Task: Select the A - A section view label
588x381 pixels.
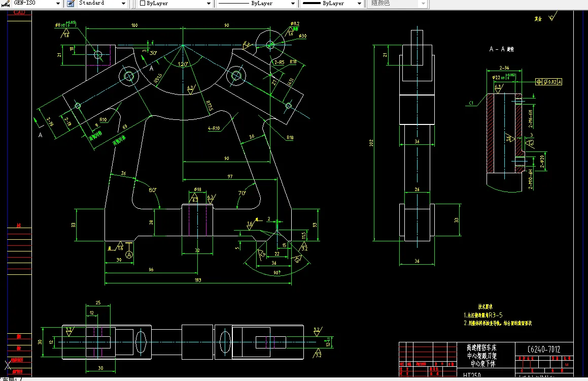Action: pyautogui.click(x=501, y=49)
